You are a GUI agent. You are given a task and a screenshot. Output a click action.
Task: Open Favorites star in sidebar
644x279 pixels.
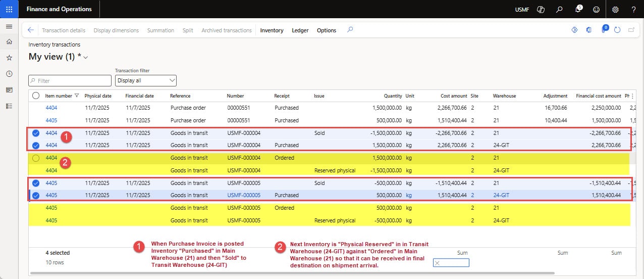9,58
